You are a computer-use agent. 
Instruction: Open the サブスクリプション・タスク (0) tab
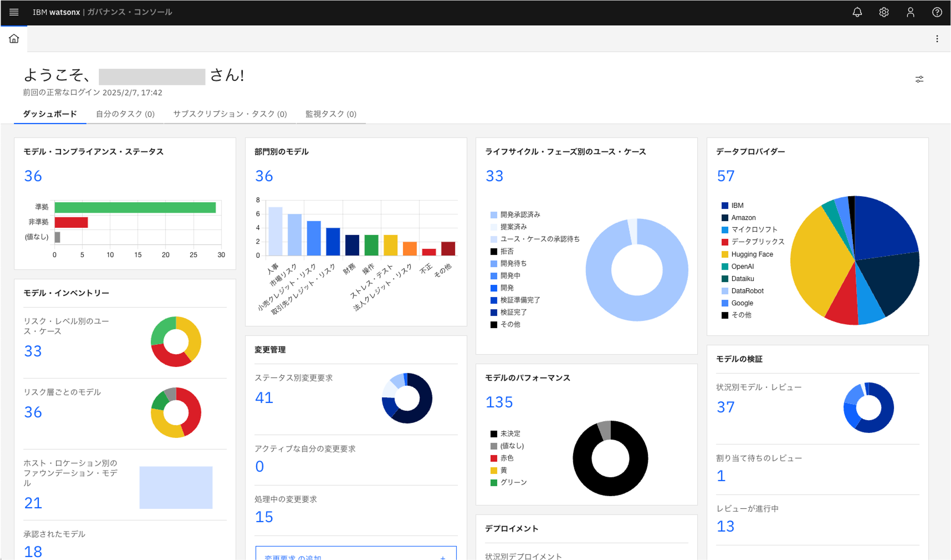coord(230,114)
